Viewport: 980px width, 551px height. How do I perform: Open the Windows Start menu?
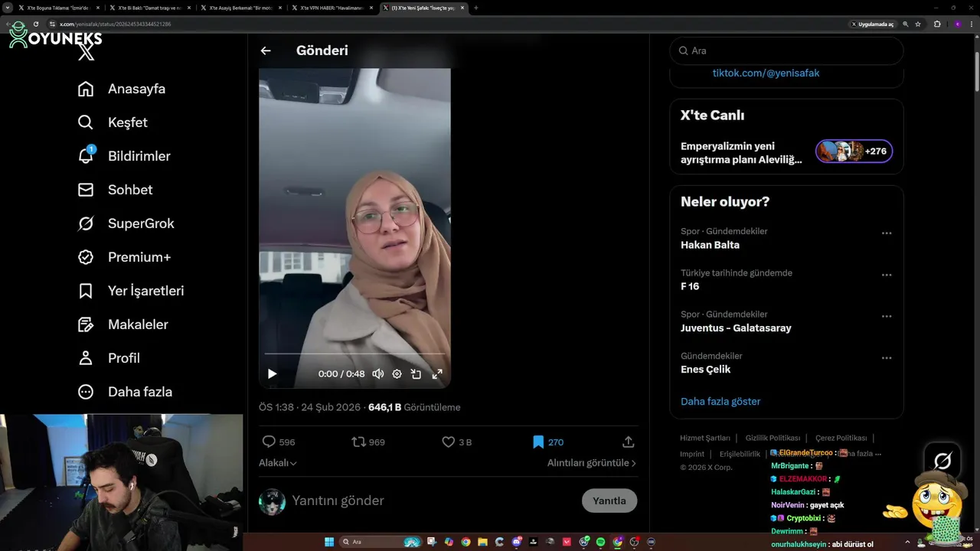coord(329,542)
